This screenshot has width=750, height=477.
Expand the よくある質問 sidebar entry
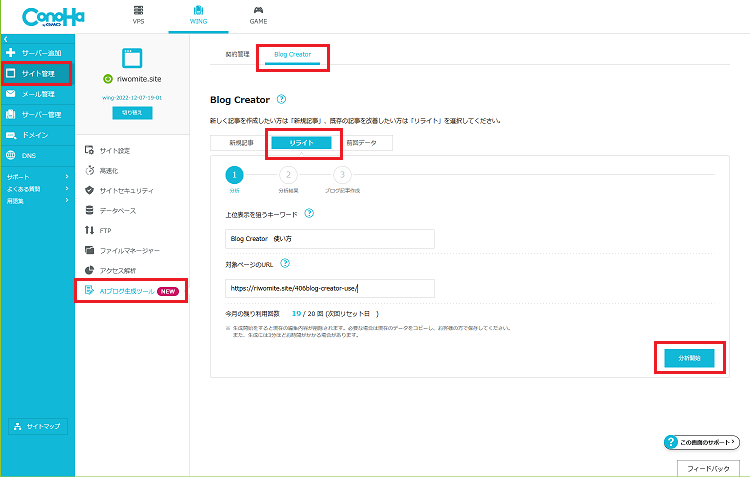coord(37,189)
